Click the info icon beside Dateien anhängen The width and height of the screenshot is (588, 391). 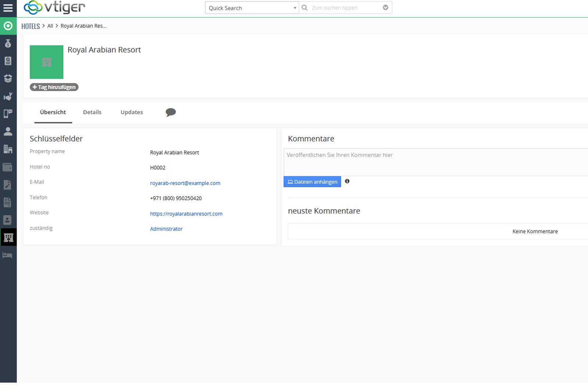click(x=347, y=181)
